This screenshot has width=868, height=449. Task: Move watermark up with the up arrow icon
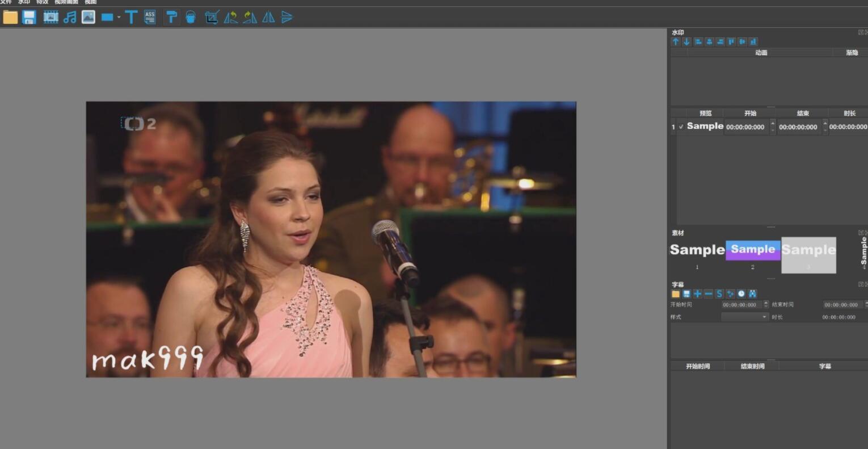click(x=676, y=41)
